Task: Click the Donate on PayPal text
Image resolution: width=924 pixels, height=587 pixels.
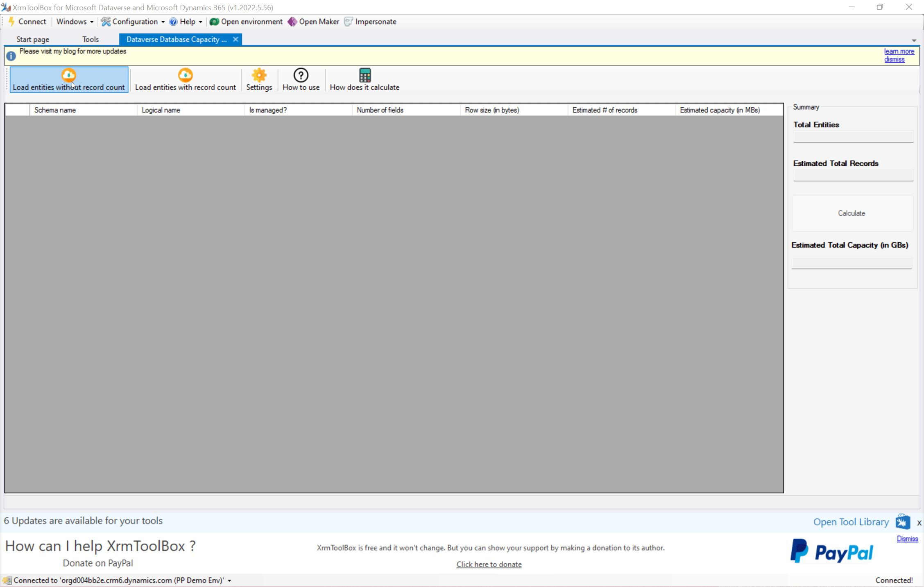Action: coord(98,563)
